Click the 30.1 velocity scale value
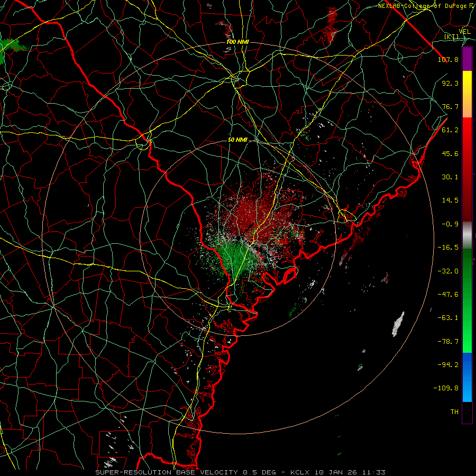Viewport: 476px width, 476px height. 450,177
